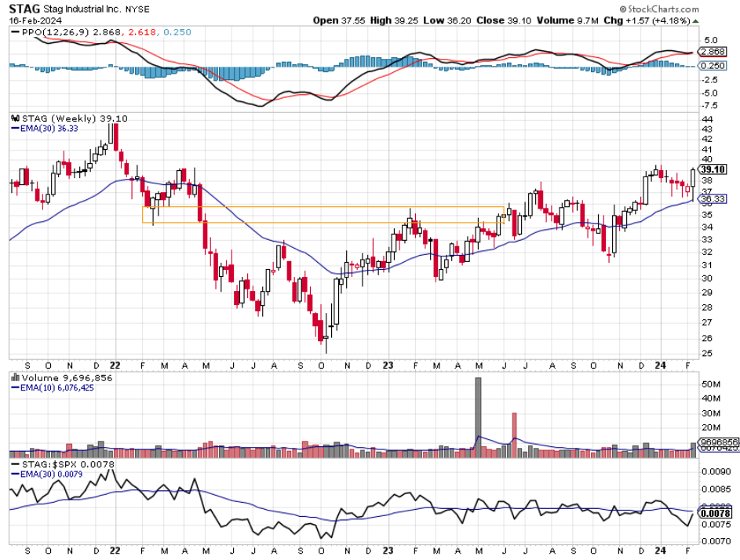Click the Chg +1.57 (+4.18%) change readout
The image size is (740, 560).
coord(651,20)
